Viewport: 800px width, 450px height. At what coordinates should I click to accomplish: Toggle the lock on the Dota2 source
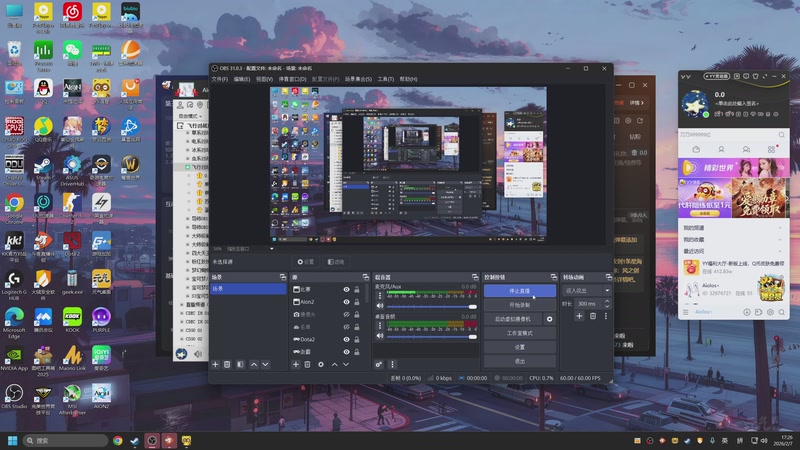[357, 340]
